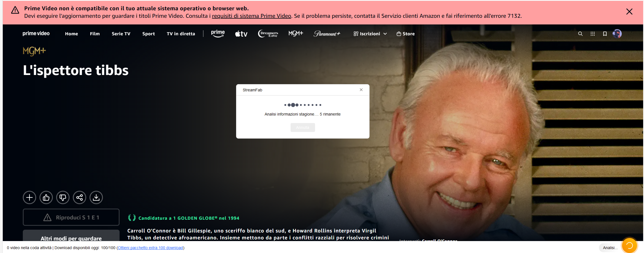Screen dimensions: 644x253
Task: Click the download icon
Action: coord(96,197)
